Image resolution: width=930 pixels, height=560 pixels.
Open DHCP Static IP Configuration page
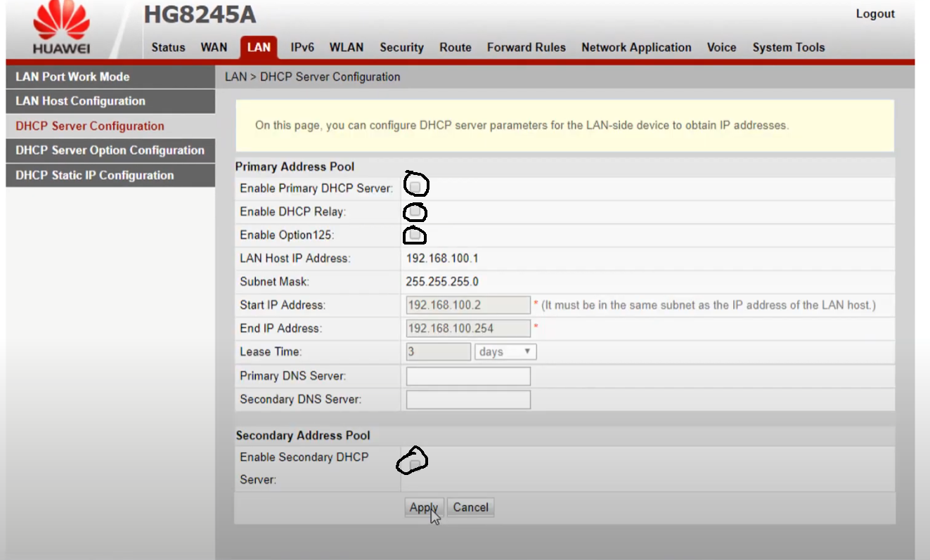tap(110, 175)
